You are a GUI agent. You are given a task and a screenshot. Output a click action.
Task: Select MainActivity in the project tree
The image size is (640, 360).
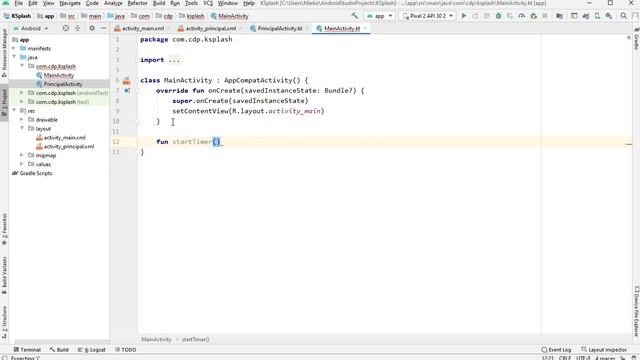pyautogui.click(x=59, y=75)
